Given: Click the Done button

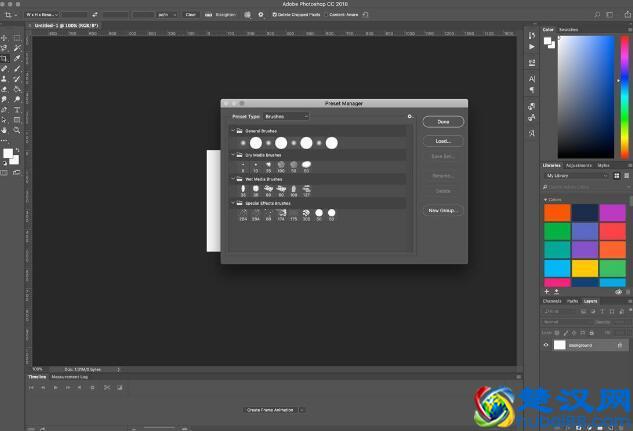Looking at the screenshot, I should (x=443, y=122).
